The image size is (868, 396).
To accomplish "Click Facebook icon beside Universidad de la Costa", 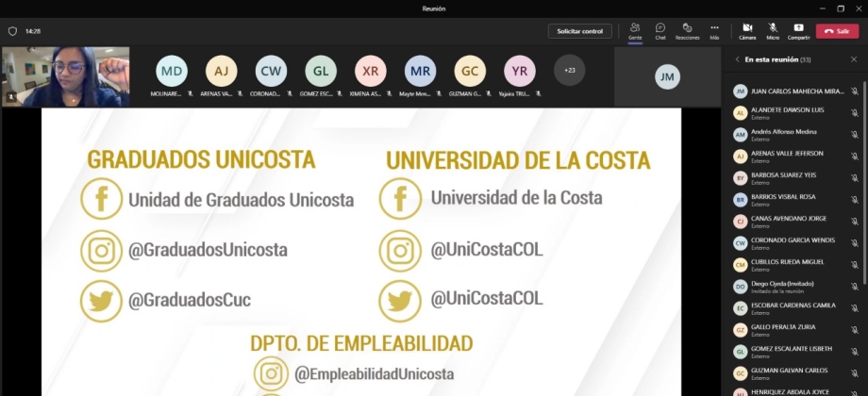I will [400, 199].
